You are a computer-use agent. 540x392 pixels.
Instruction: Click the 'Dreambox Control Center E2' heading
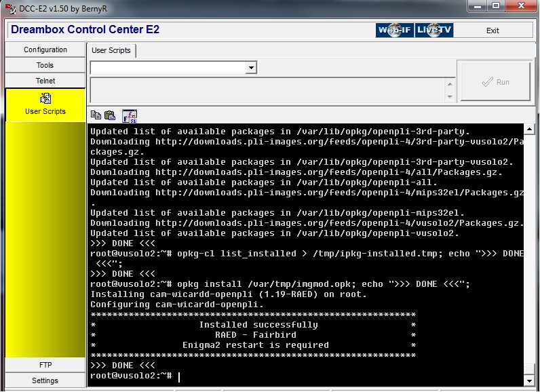(x=85, y=30)
